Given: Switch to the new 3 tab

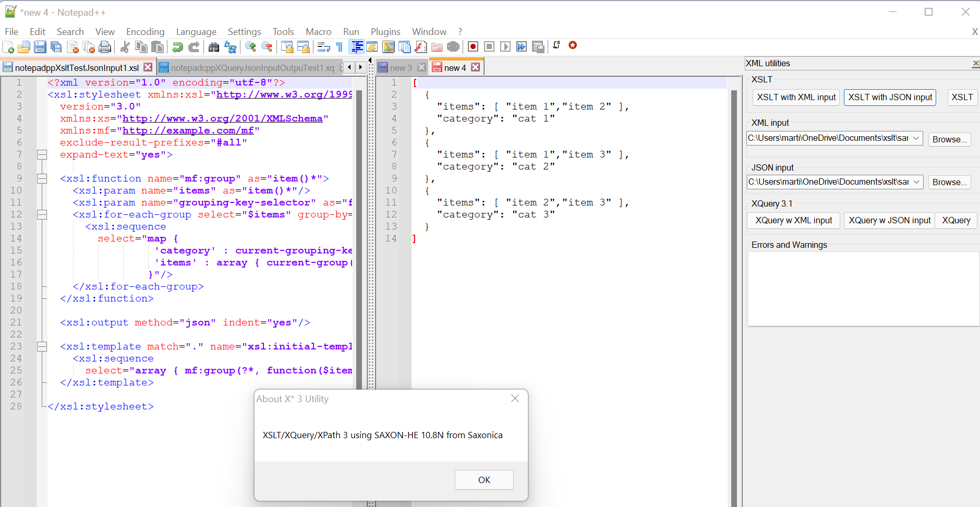Looking at the screenshot, I should click(x=401, y=67).
